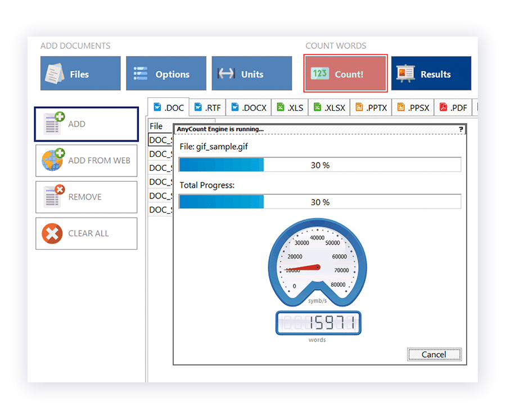Click the PowerPoint icon on the .PPTX tab
506x420 pixels.
359,107
